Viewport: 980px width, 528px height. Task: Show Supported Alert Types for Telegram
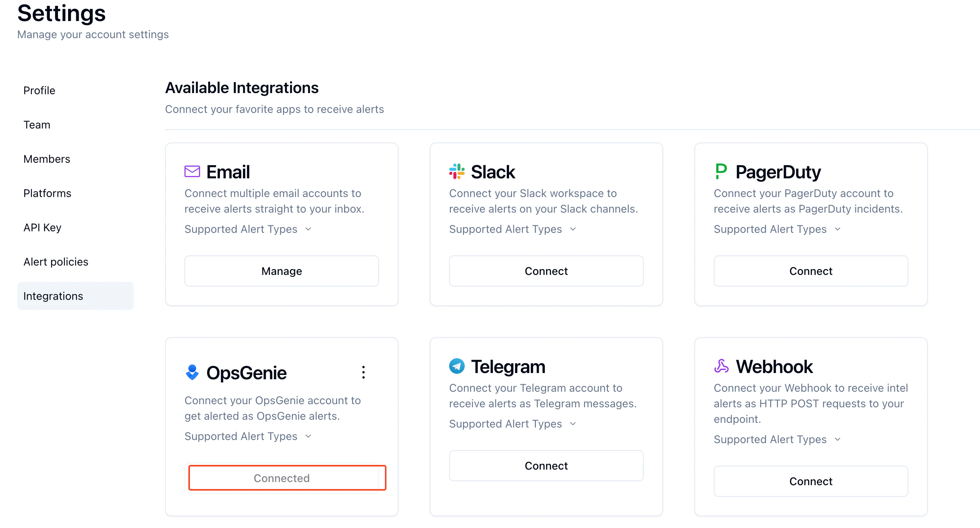pyautogui.click(x=513, y=424)
